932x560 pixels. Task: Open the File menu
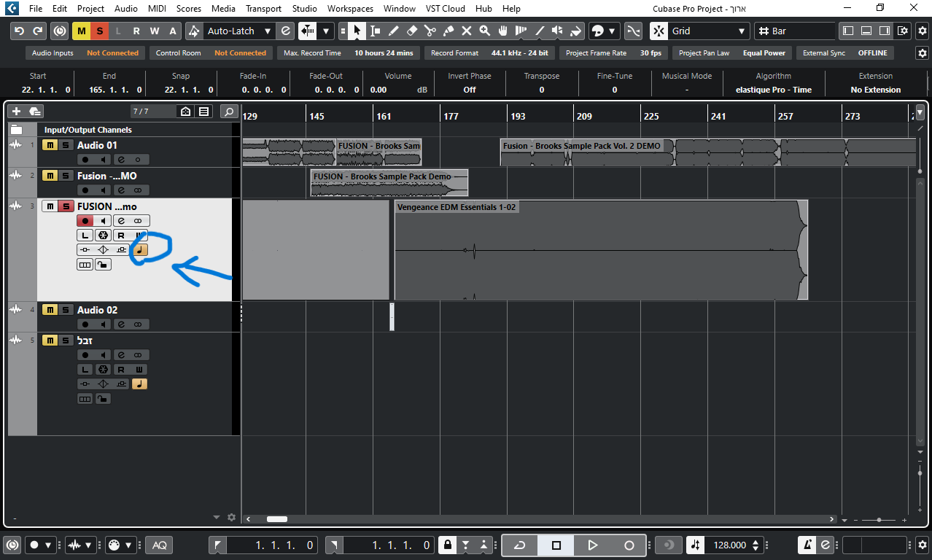point(36,9)
